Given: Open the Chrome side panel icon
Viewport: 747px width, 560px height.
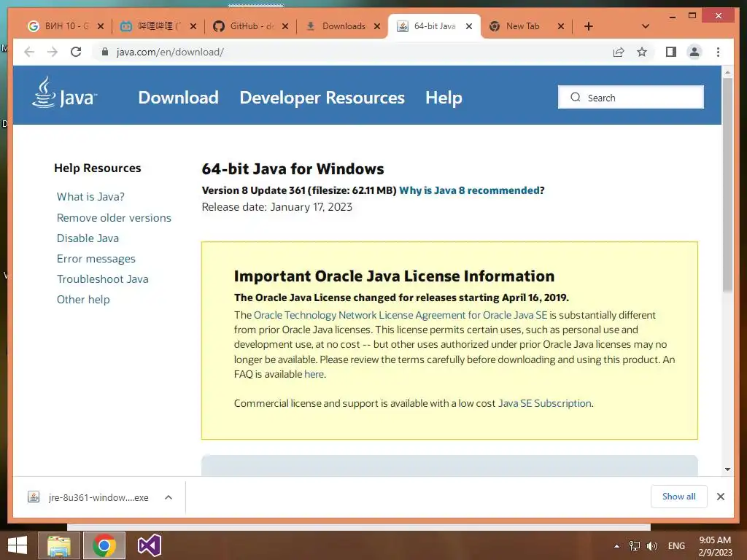Looking at the screenshot, I should pos(671,52).
